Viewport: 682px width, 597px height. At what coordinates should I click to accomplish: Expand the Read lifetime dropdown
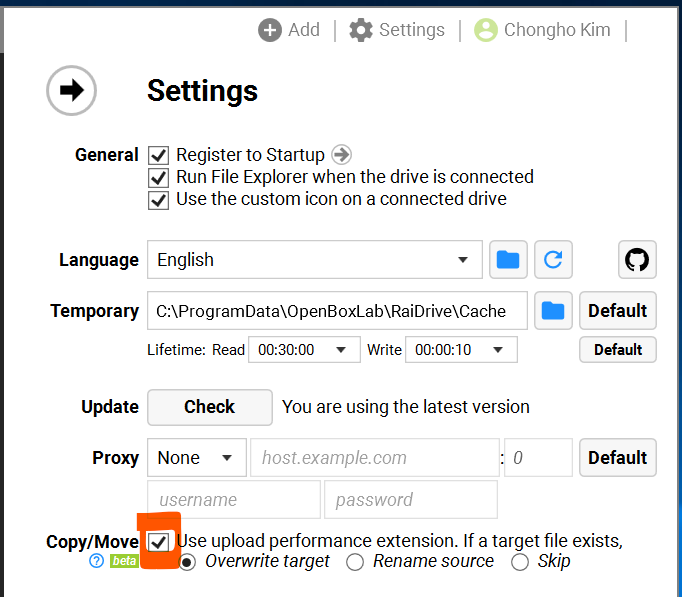304,350
